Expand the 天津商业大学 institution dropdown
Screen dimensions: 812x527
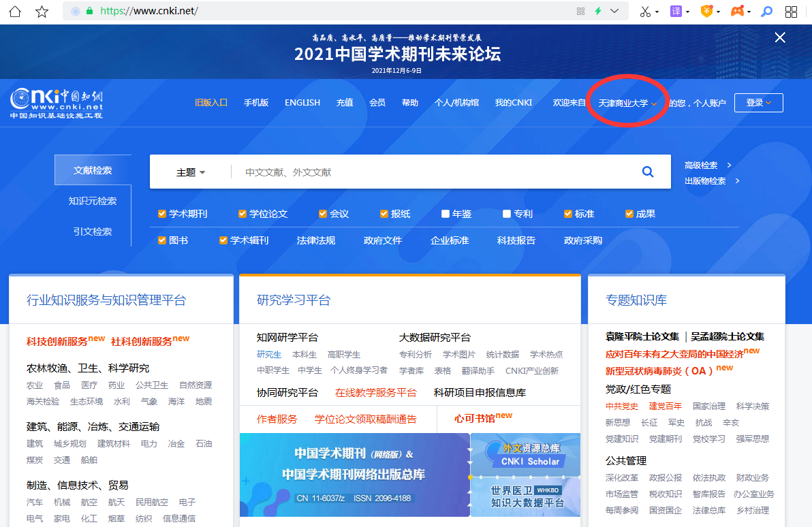(x=627, y=103)
